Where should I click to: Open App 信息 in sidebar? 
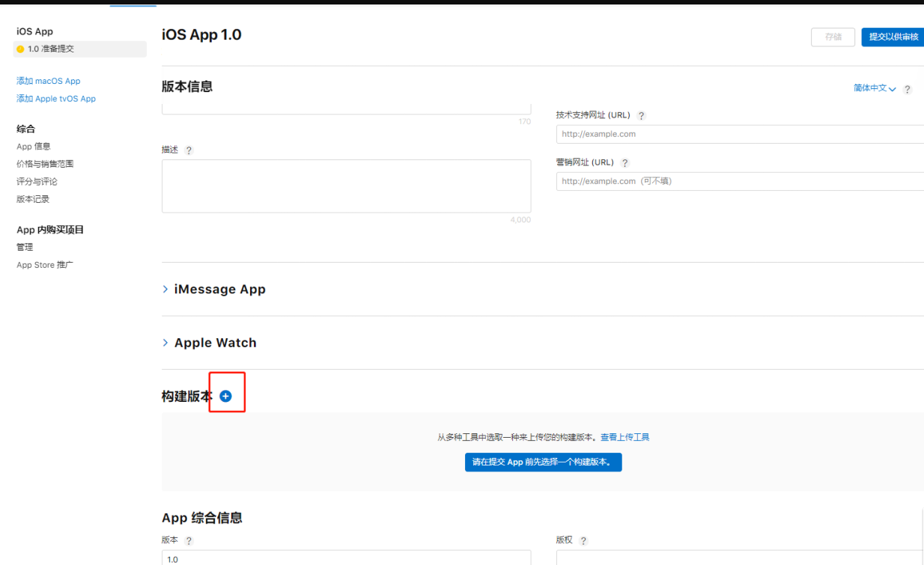coord(34,147)
